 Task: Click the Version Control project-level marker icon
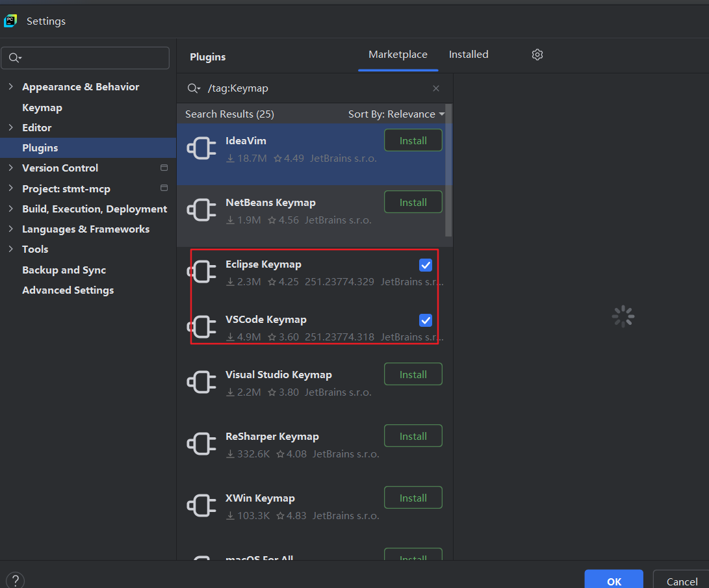point(164,168)
